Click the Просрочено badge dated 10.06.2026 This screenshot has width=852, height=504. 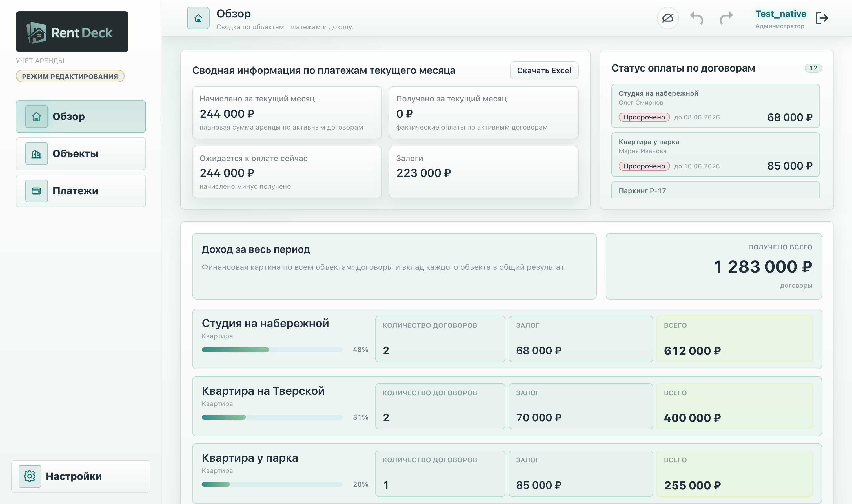click(x=644, y=166)
